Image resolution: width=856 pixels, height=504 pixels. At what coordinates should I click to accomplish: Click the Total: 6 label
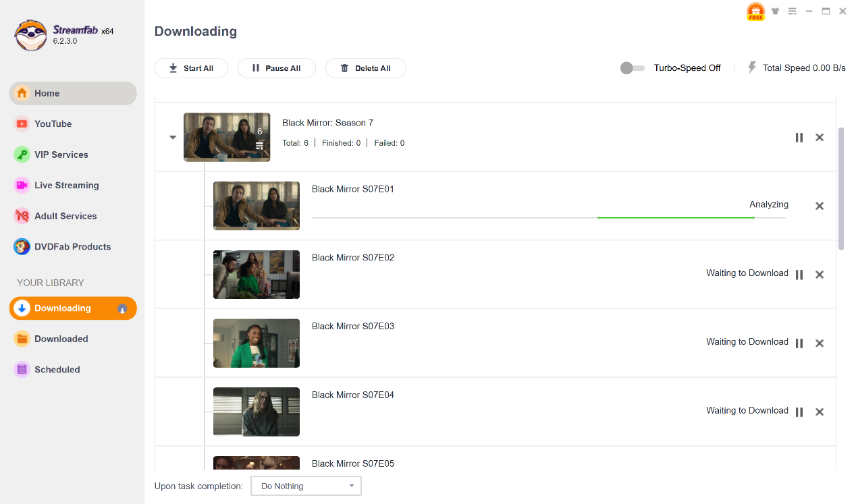point(295,143)
